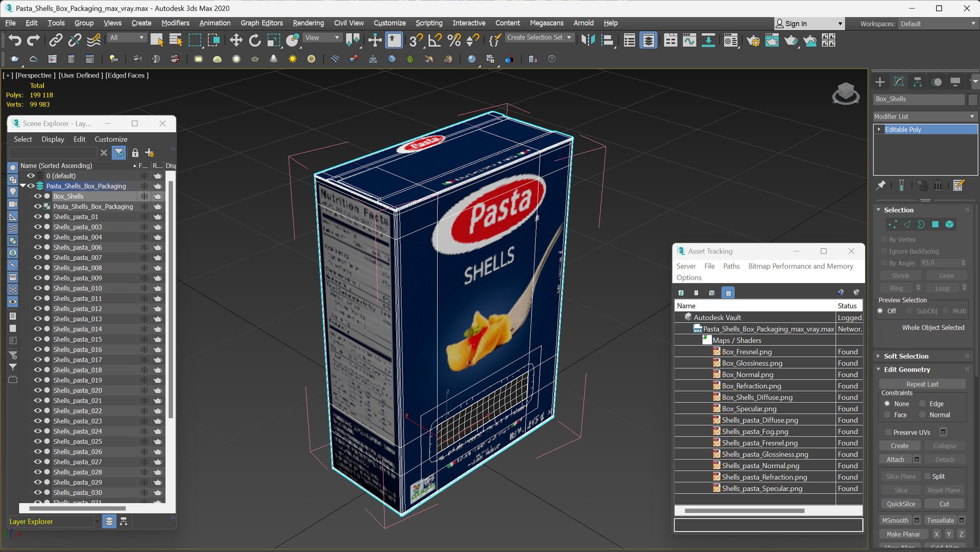Expand the Soft Selection rollout
This screenshot has height=552, width=980.
click(x=878, y=356)
